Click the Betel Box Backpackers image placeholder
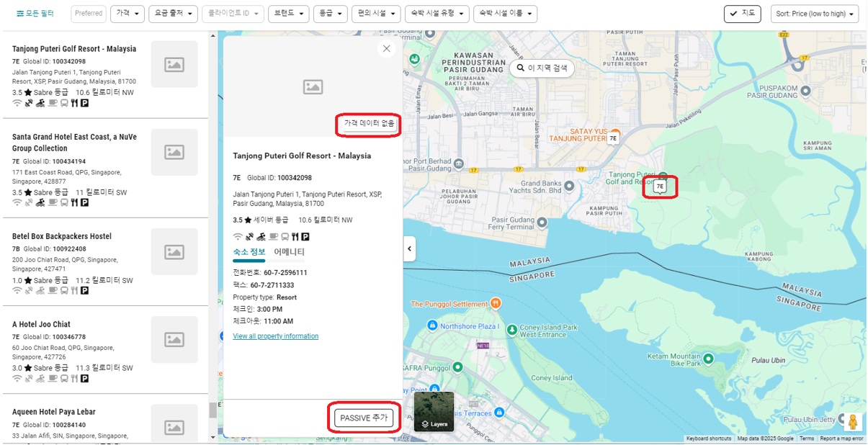The height and width of the screenshot is (445, 868). [174, 251]
